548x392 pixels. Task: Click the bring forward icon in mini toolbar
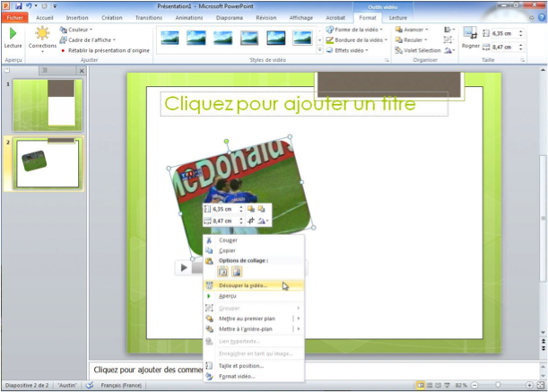[250, 209]
